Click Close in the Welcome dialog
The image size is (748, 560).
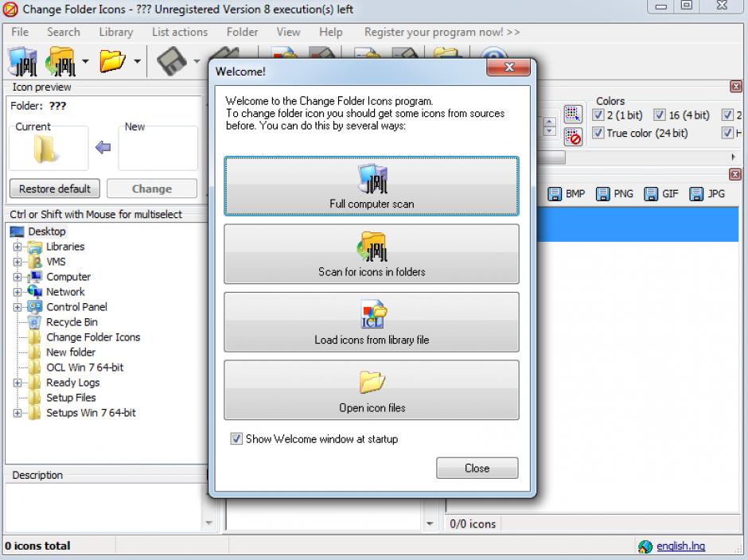tap(477, 468)
